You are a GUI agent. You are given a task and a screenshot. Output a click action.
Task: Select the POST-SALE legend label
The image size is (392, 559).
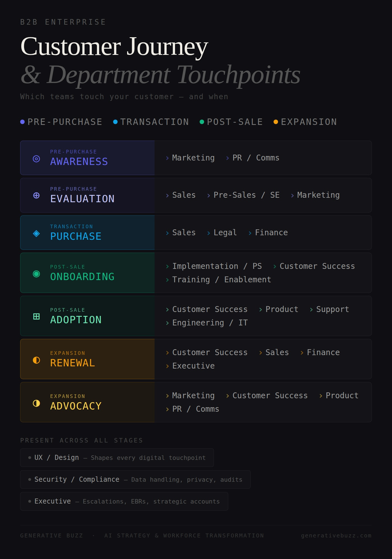[x=235, y=122]
